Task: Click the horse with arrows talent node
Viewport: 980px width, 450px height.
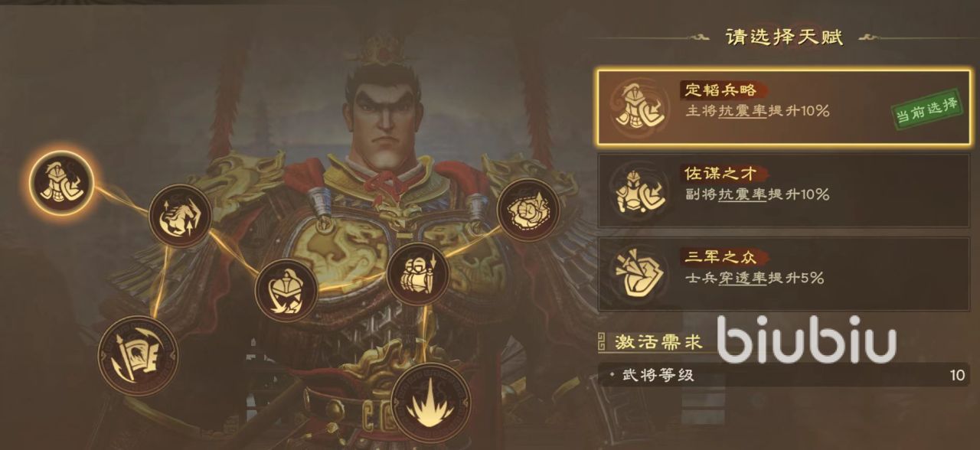Action: click(180, 216)
